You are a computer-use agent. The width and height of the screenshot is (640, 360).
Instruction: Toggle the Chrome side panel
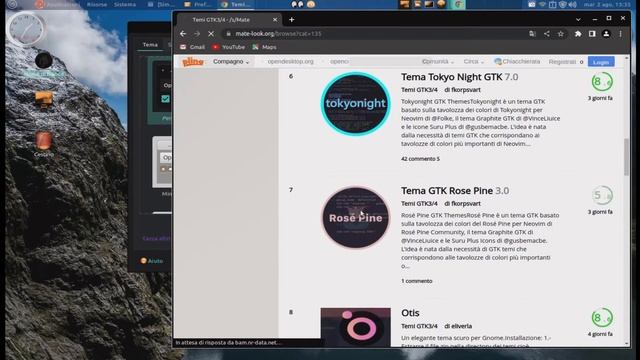(x=592, y=34)
